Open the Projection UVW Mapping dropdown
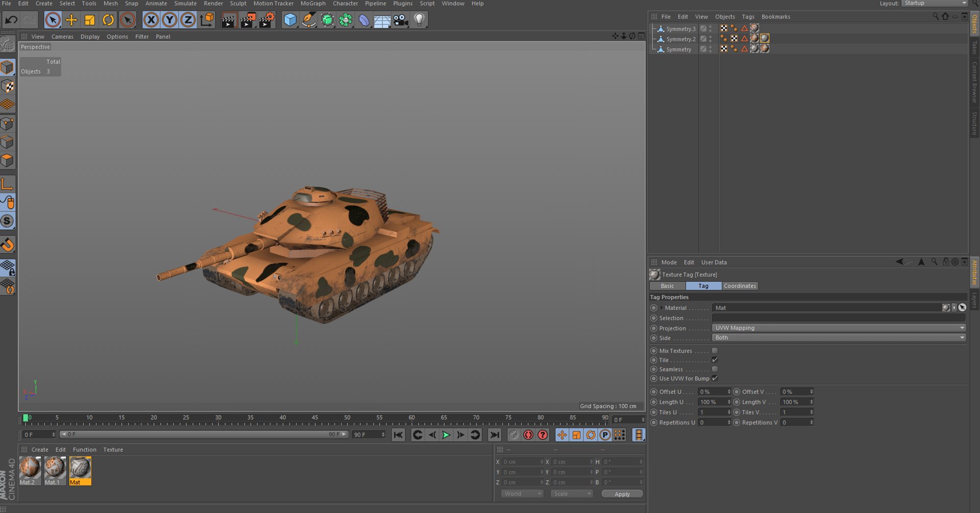The height and width of the screenshot is (513, 980). tap(839, 328)
